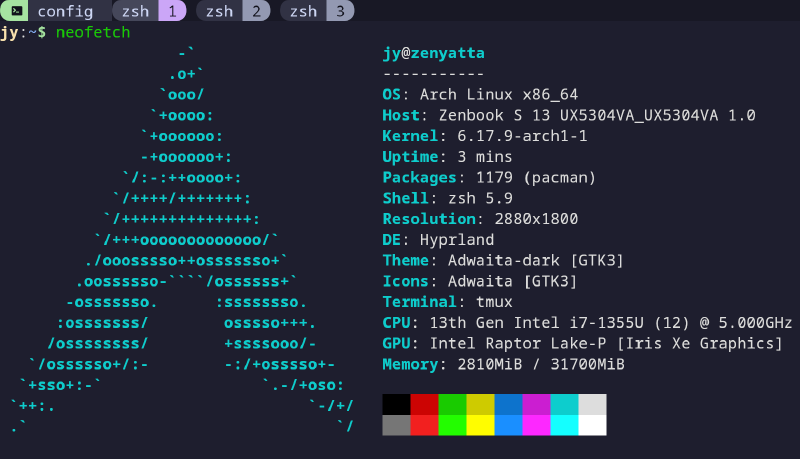Click the Icons line Adwaita [GTK3]
This screenshot has width=800, height=459.
point(480,282)
